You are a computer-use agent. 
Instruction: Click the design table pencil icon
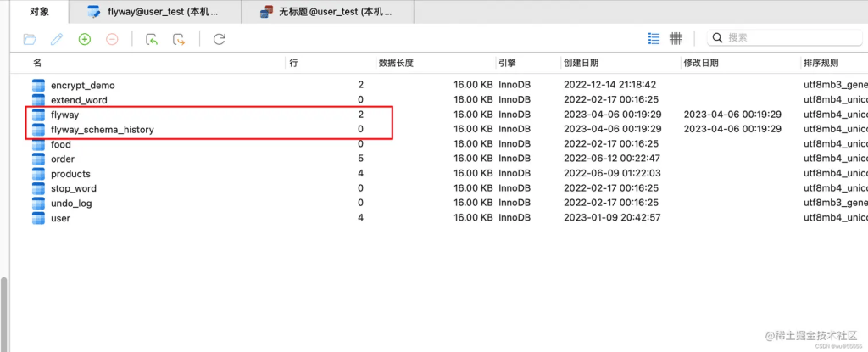(x=57, y=39)
